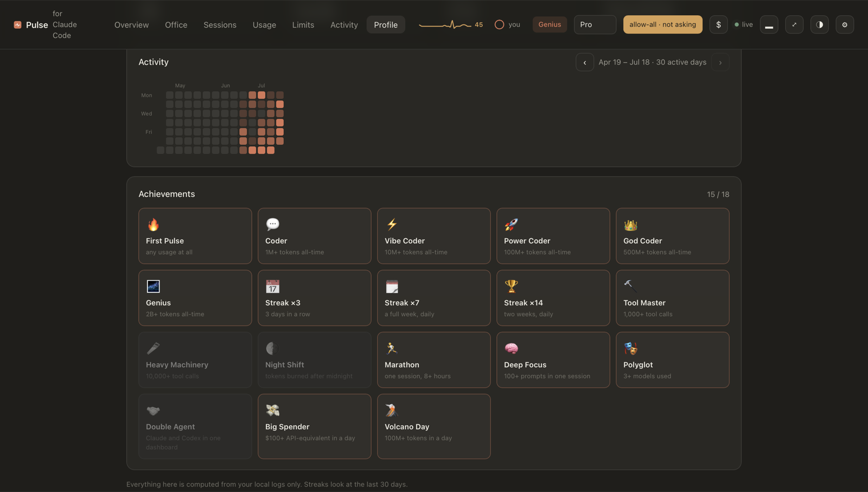Toggle the allow-all not asking mode

(662, 24)
